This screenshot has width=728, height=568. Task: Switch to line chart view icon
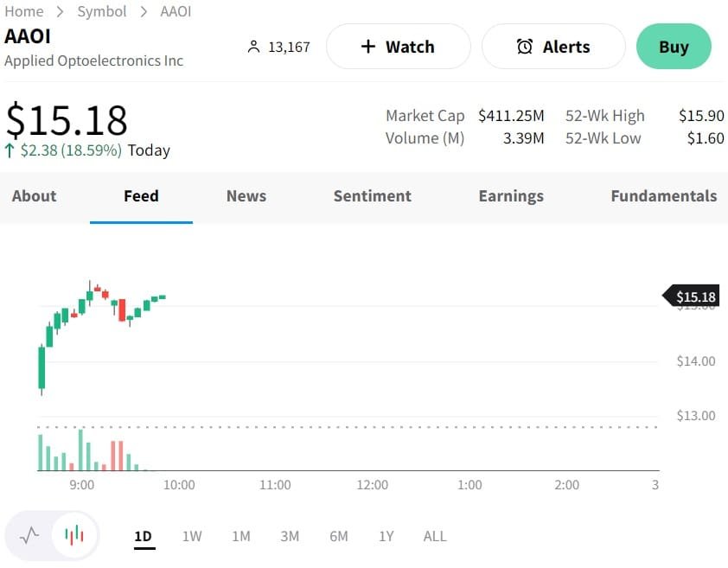click(x=29, y=535)
